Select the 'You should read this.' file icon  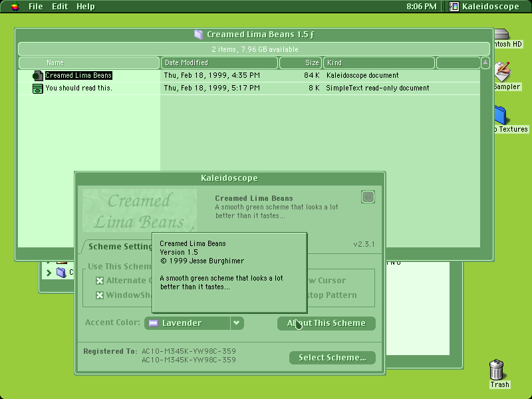click(38, 88)
